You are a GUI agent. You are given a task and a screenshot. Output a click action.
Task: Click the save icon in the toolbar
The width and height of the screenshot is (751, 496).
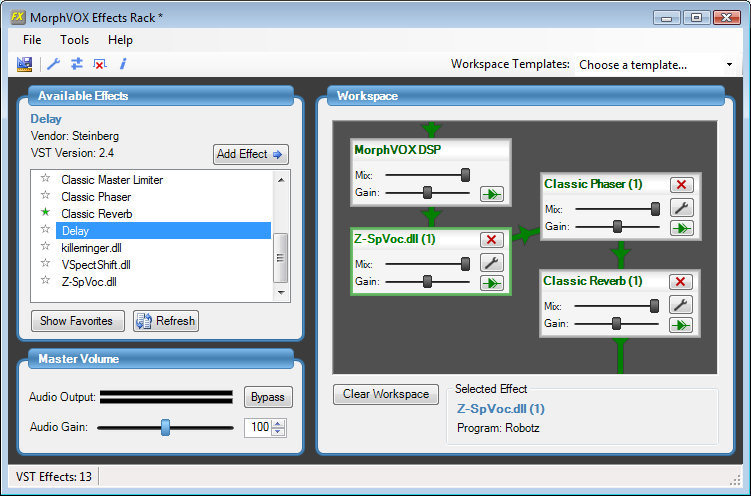[25, 64]
